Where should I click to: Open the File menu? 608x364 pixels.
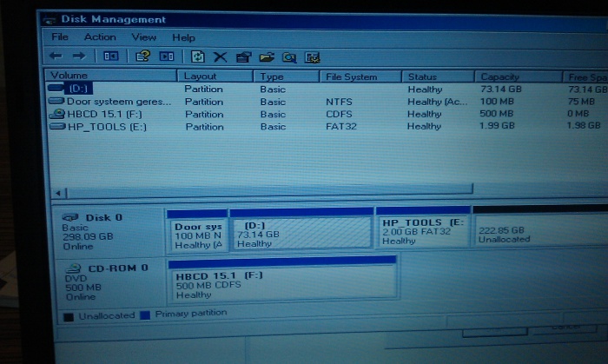pyautogui.click(x=60, y=36)
